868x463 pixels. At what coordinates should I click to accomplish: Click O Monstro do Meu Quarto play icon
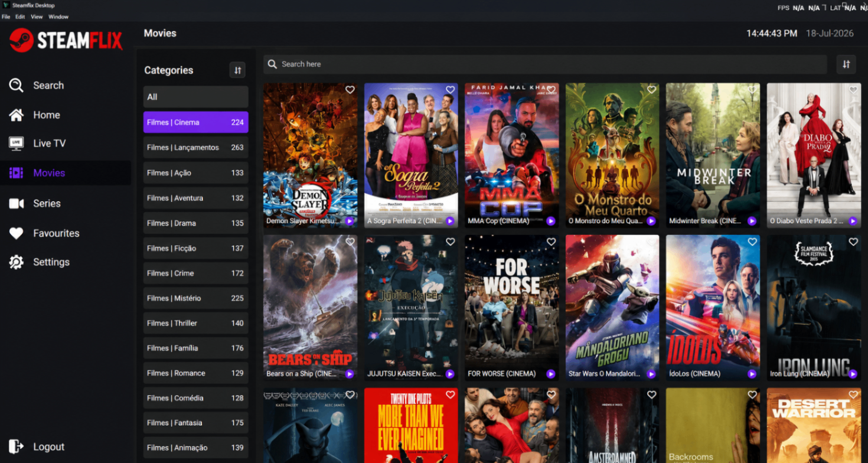[651, 221]
